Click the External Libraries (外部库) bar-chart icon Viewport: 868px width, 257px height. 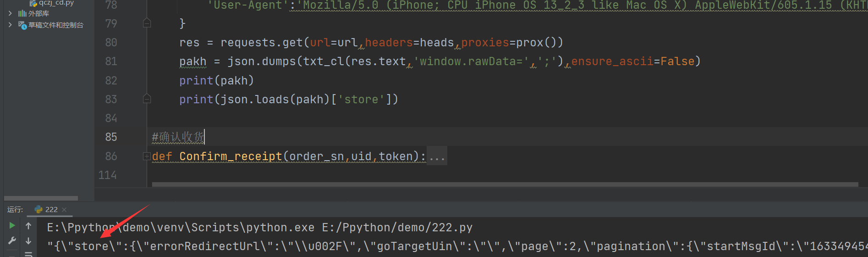22,13
